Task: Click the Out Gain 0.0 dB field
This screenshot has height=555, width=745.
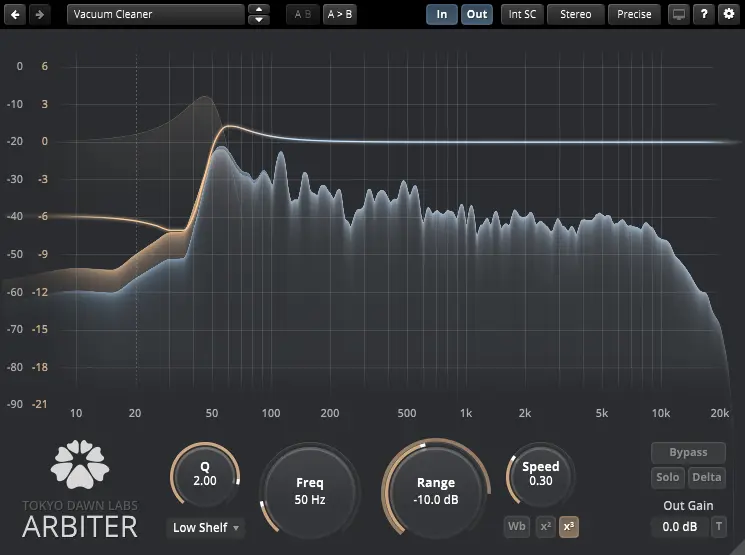Action: (680, 526)
